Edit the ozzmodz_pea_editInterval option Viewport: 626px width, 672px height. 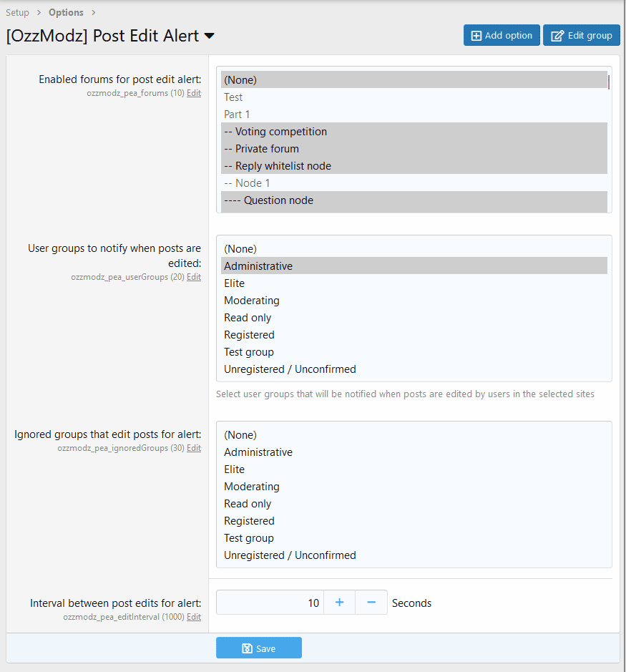point(193,617)
